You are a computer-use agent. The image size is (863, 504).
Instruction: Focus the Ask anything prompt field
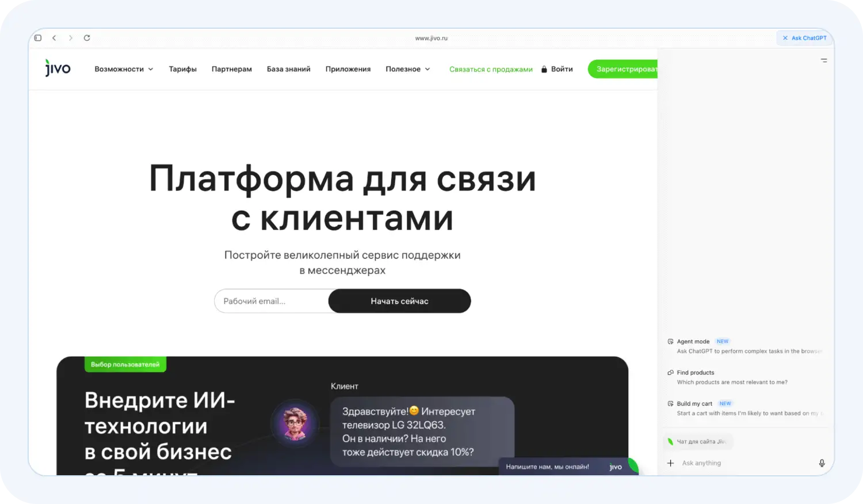[747, 463]
